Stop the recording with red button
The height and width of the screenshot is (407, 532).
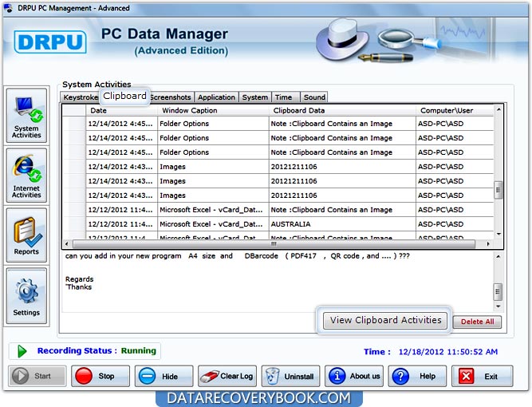pyautogui.click(x=100, y=376)
